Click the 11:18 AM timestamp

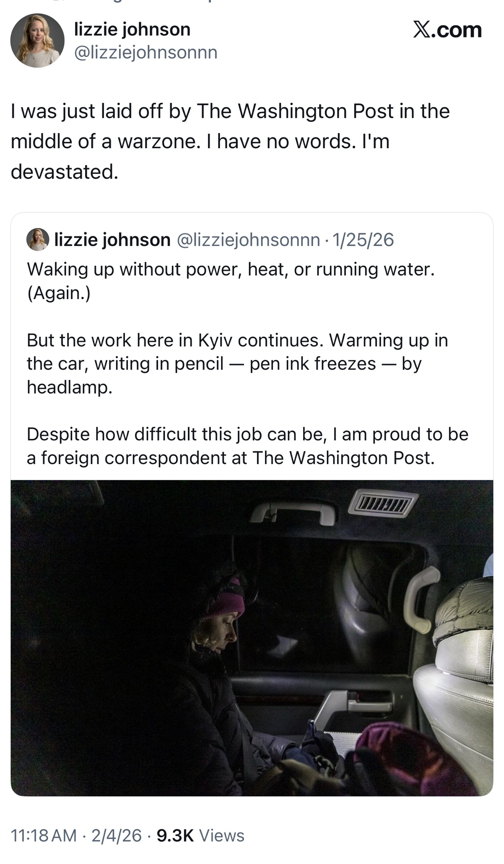point(43,835)
